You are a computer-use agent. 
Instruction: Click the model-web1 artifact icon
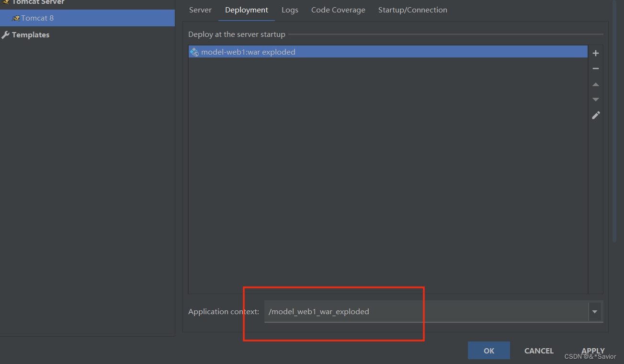194,52
